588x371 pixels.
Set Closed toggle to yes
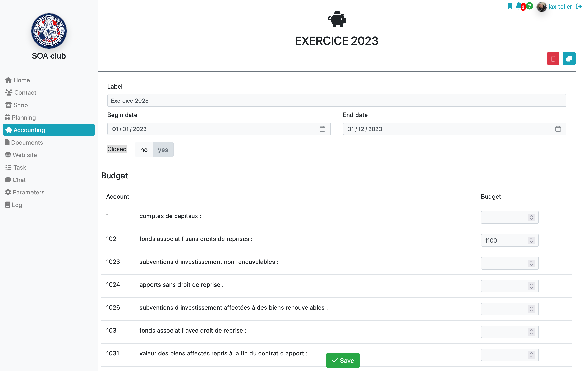[163, 150]
